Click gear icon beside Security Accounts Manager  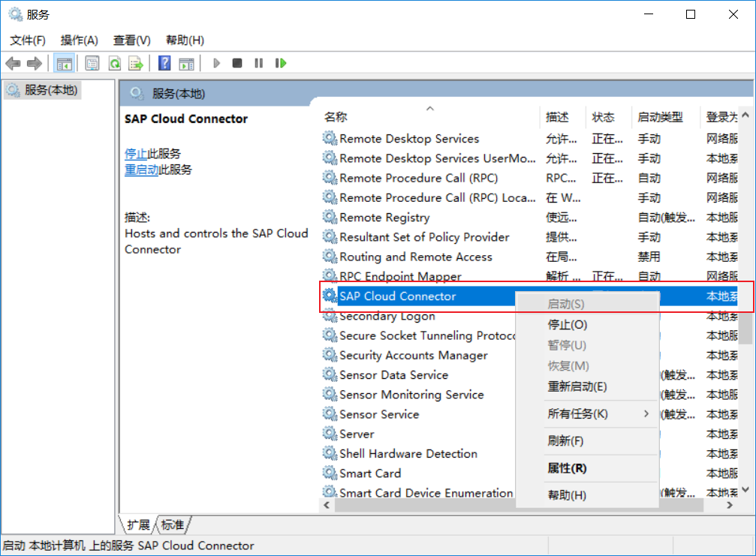[330, 355]
